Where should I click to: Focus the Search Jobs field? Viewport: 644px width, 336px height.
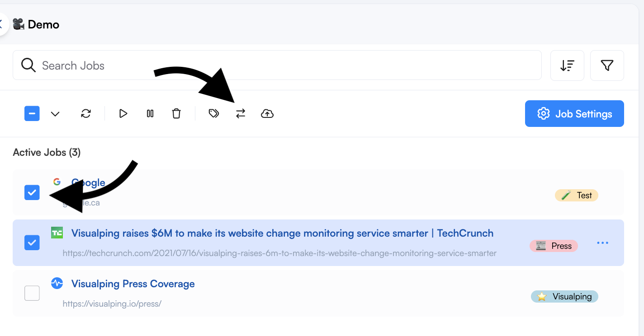click(x=277, y=65)
